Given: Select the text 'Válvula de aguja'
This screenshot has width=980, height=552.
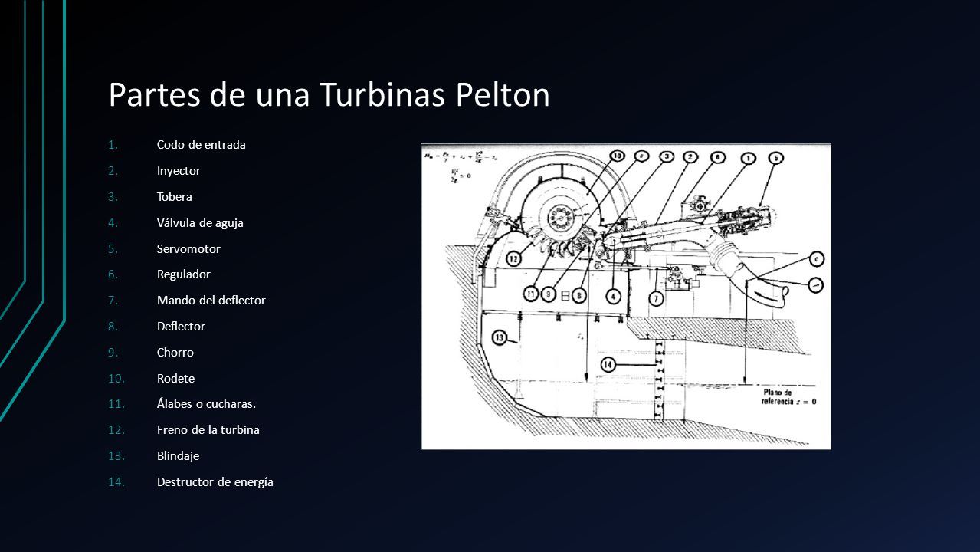Looking at the screenshot, I should (200, 223).
